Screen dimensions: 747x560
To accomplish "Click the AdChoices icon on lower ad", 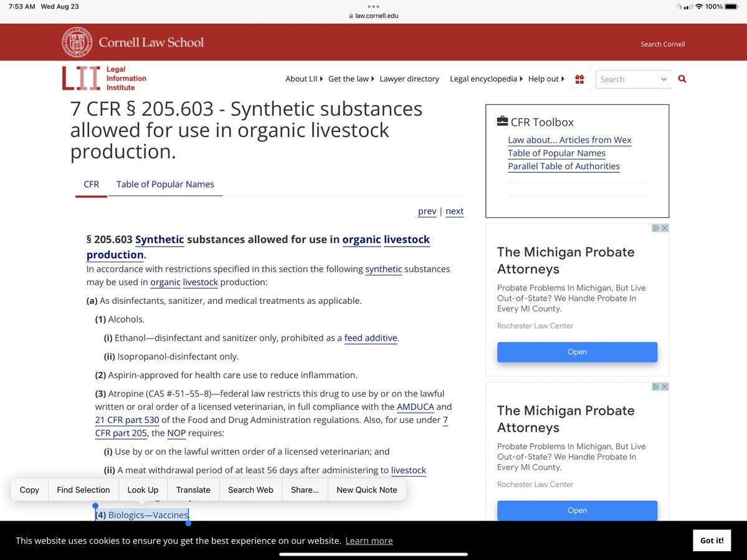I will 656,387.
